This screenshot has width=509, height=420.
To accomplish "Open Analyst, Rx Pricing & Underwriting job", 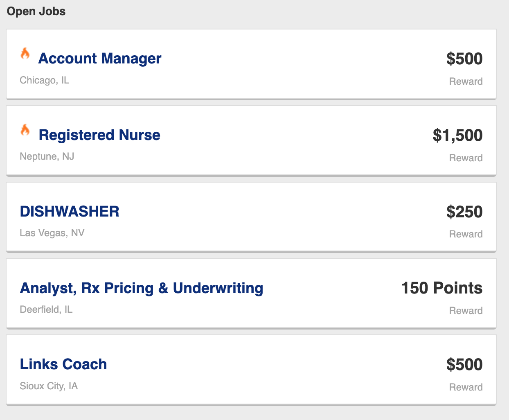I will click(142, 288).
